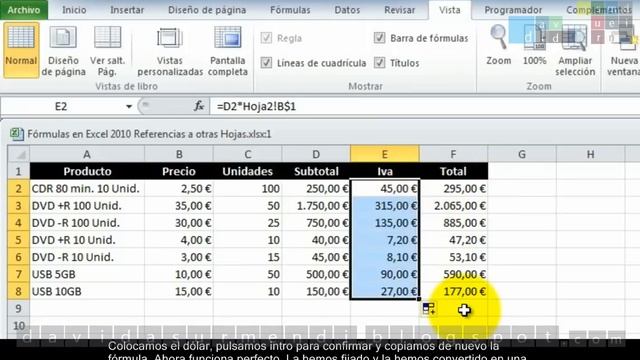Viewport: 640px width, 360px height.
Task: Click Iva cell 45,00 €
Action: [x=384, y=189]
